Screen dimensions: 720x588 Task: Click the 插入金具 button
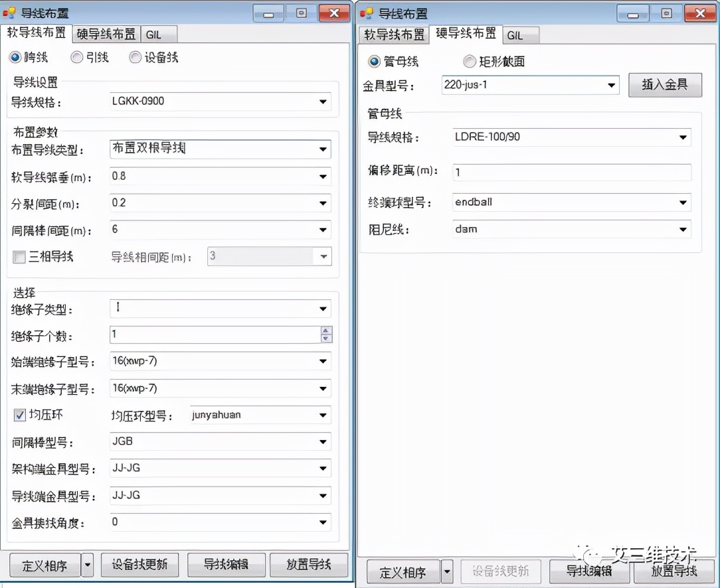(x=665, y=85)
